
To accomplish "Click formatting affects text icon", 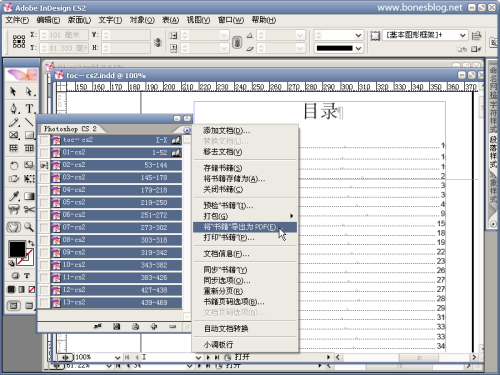I will pos(27,276).
